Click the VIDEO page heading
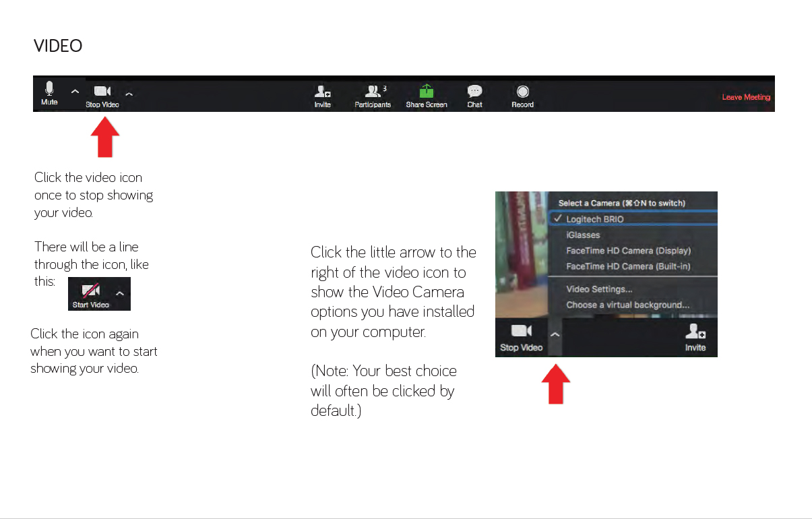This screenshot has height=519, width=812. [x=58, y=46]
